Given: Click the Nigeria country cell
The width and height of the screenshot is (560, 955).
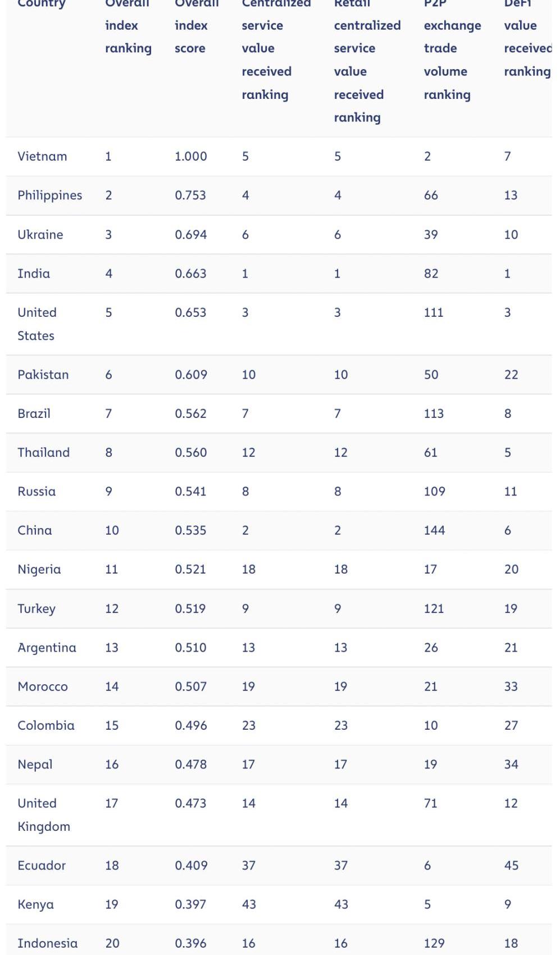Looking at the screenshot, I should pos(39,570).
